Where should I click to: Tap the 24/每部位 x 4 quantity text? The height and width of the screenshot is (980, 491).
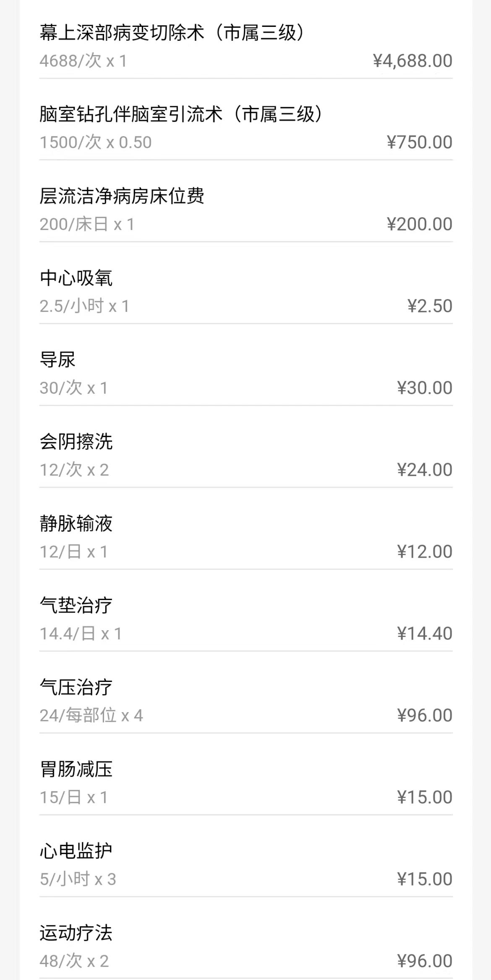(91, 715)
